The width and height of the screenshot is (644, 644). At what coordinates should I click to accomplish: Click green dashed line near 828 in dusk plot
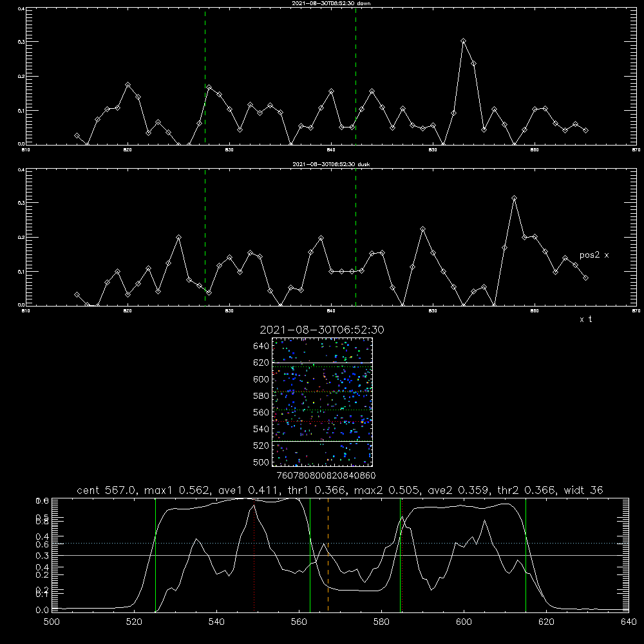click(205, 238)
